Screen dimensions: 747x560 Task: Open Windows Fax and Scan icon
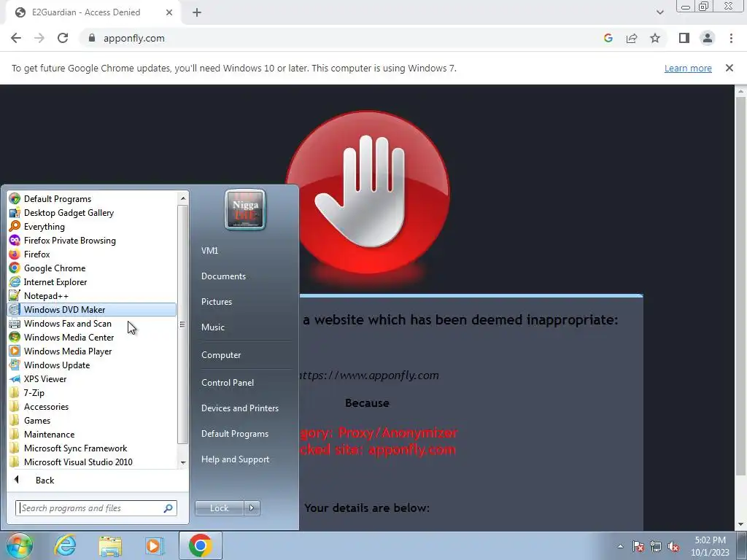pyautogui.click(x=15, y=323)
